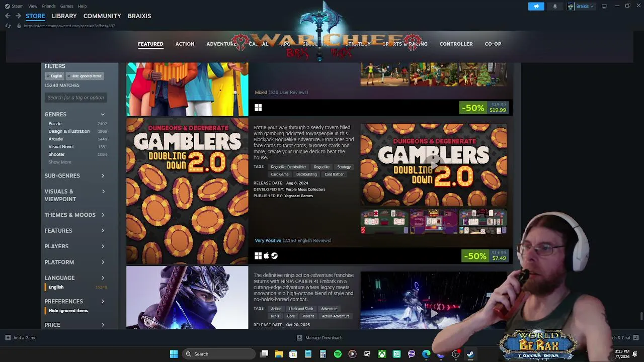644x362 pixels.
Task: Open the Gamblers Very Positive reviews
Action: point(293,240)
